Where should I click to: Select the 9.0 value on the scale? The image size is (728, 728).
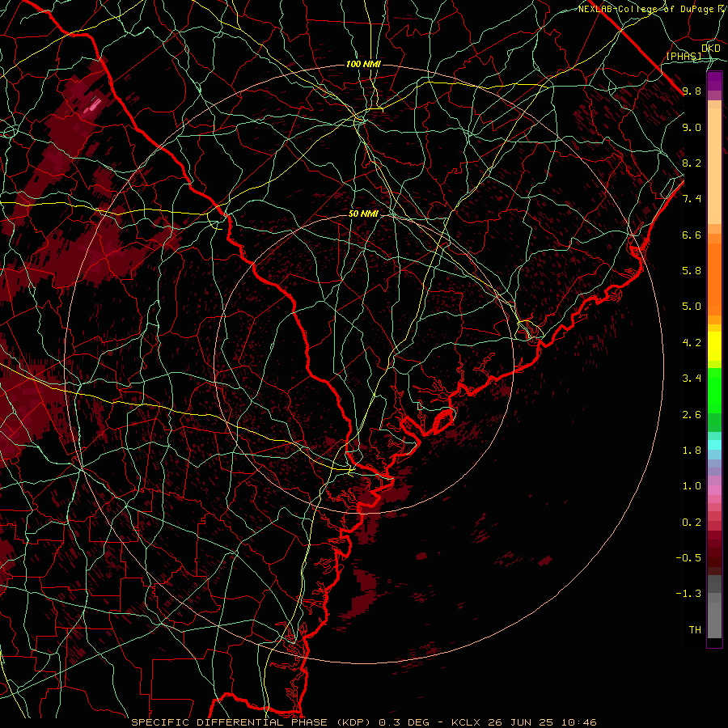pyautogui.click(x=692, y=127)
